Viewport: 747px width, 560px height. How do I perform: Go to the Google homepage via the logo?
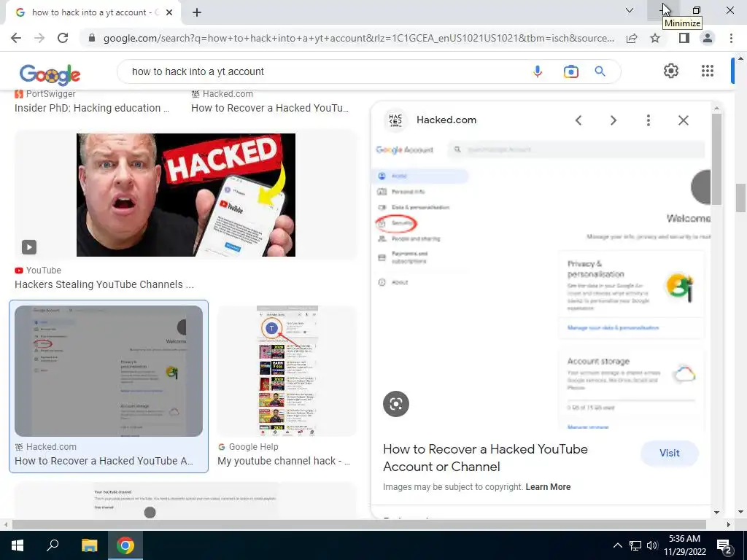tap(50, 74)
